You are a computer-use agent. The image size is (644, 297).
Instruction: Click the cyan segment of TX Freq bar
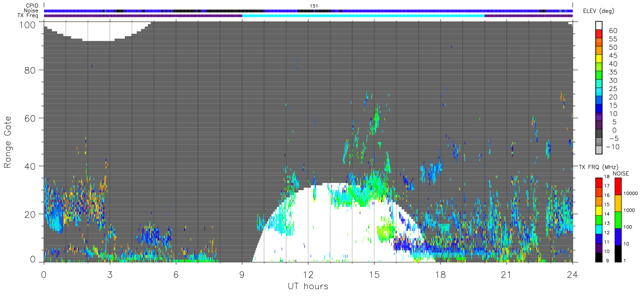pyautogui.click(x=363, y=16)
